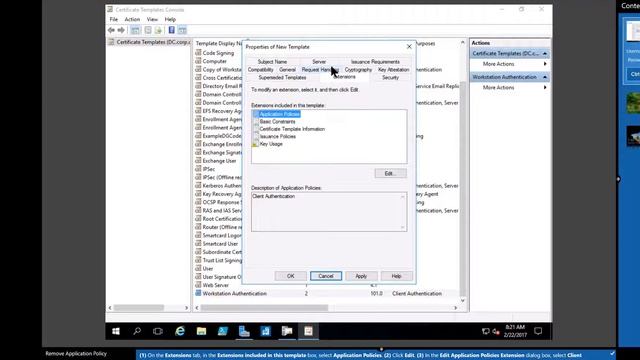Click Help button in Properties dialog

point(396,276)
